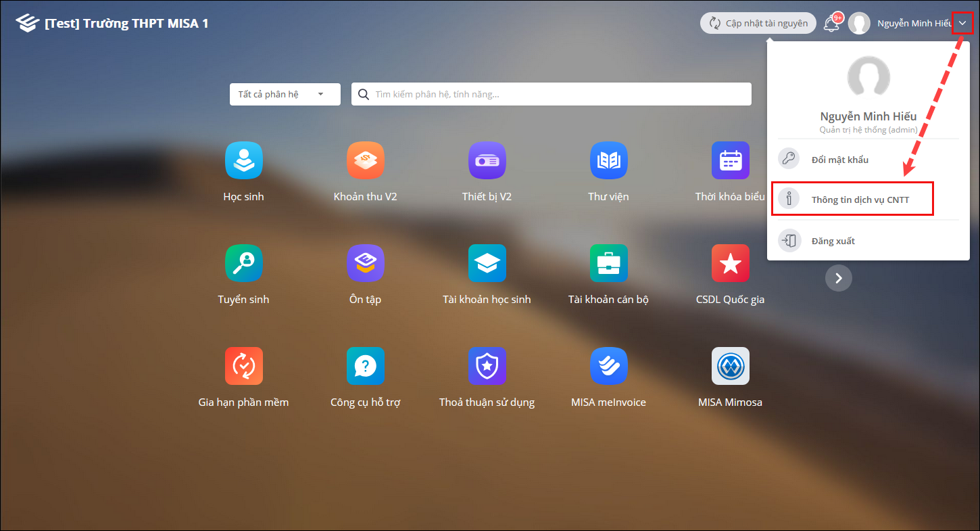
Task: Open the CSDL Quốc gia star icon
Action: pyautogui.click(x=730, y=263)
